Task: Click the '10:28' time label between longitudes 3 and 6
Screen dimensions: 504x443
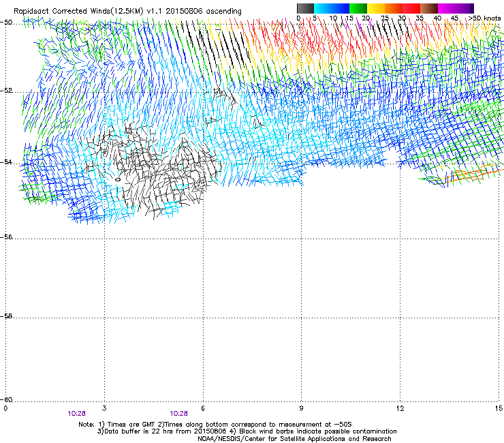Action: (178, 414)
